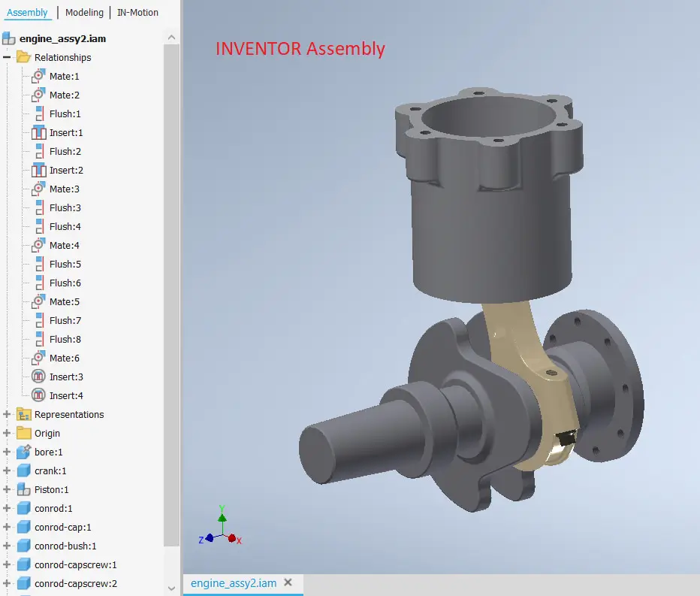Select the engine_assy2.iam root assembly
The width and height of the screenshot is (700, 596).
64,38
